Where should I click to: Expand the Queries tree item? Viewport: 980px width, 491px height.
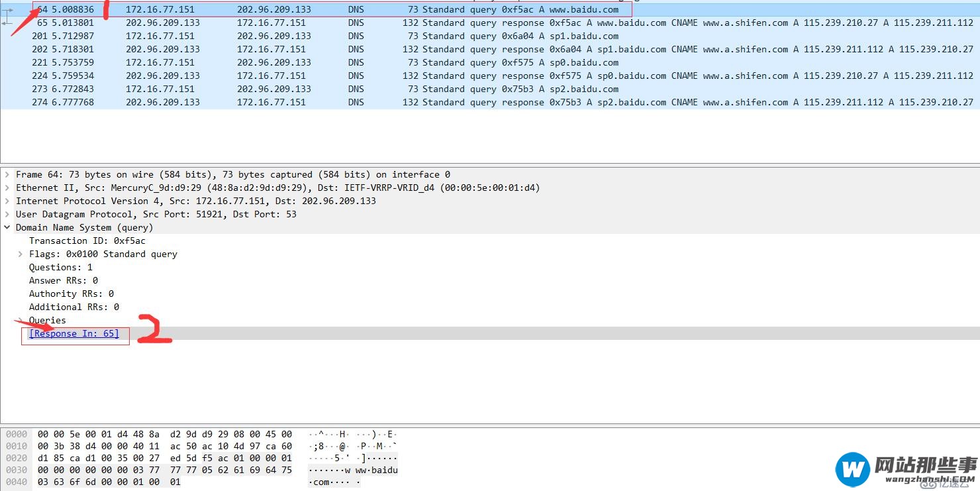tap(21, 320)
